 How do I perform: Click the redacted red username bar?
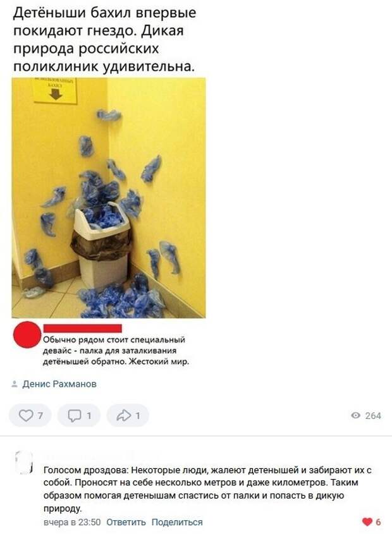pyautogui.click(x=82, y=329)
